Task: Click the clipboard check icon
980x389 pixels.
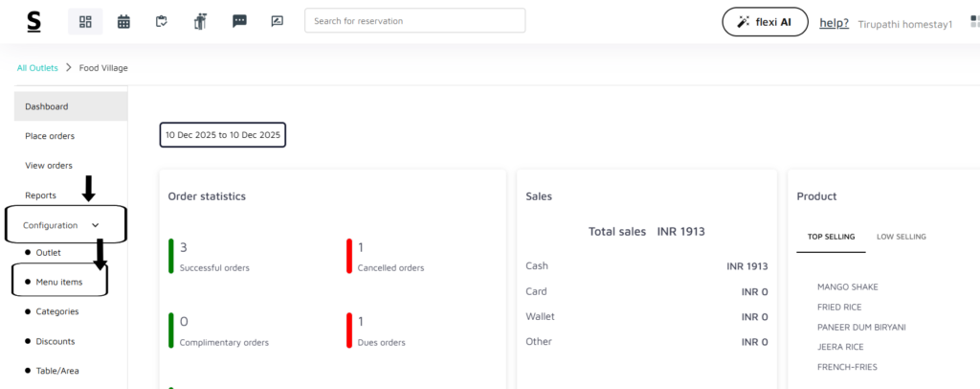Action: click(162, 21)
